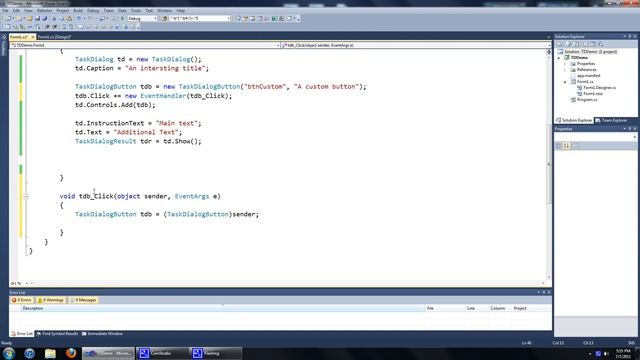Viewport: 640px width, 360px height.
Task: Select Program.cs in Solution Explorer
Action: (x=587, y=100)
